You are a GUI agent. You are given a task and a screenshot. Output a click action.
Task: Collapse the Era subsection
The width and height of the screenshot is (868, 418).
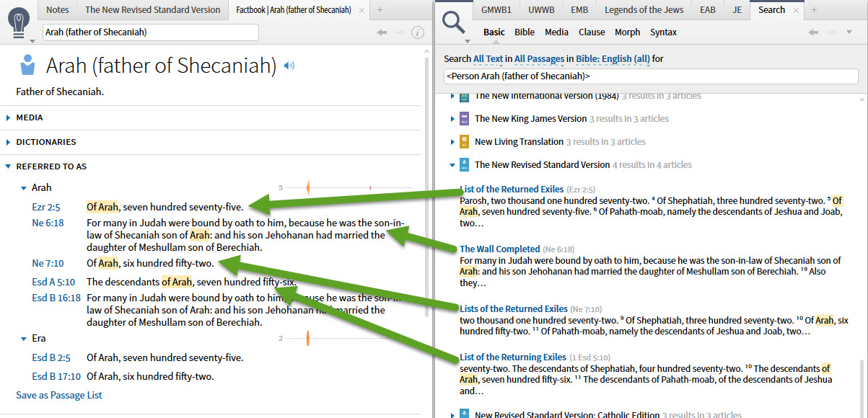tap(24, 338)
